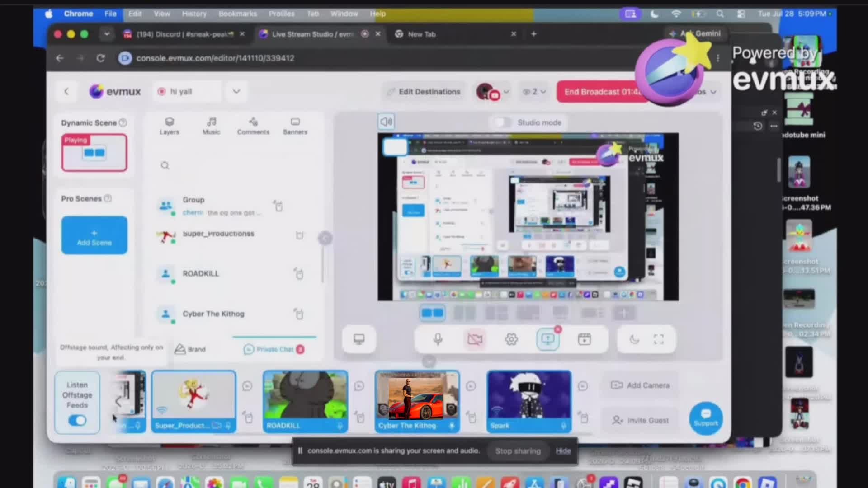Click the screen share icon in control bar
This screenshot has height=488, width=868.
pos(548,339)
